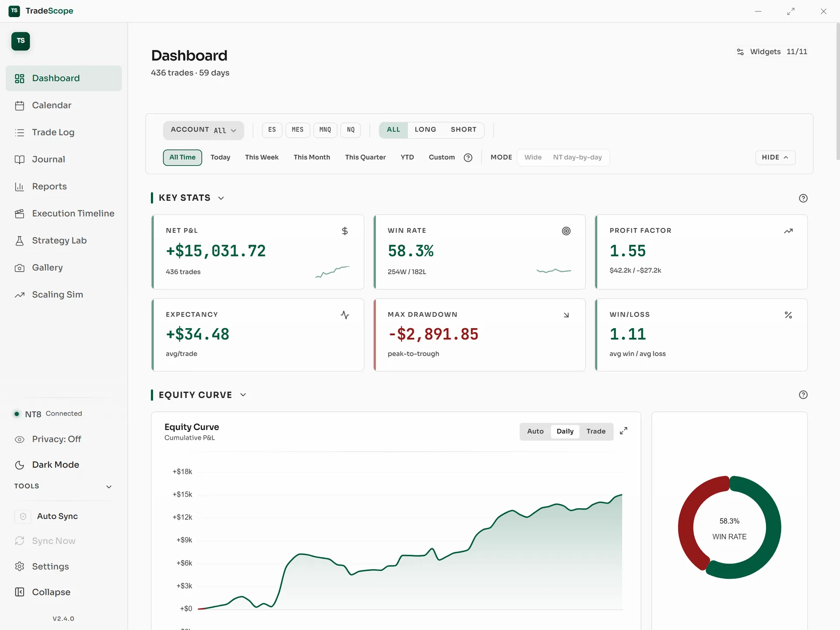This screenshot has width=840, height=630.
Task: Click the Widgets sliders icon
Action: (x=740, y=52)
